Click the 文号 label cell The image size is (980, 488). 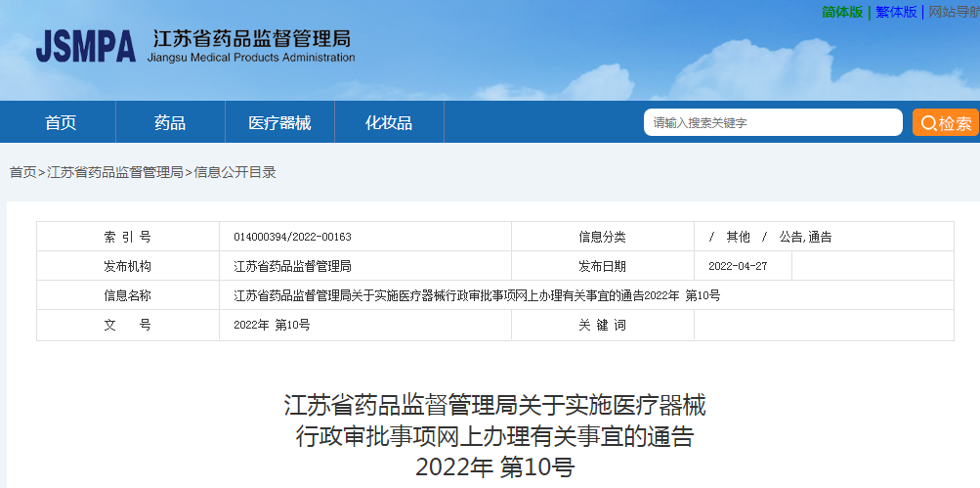127,325
